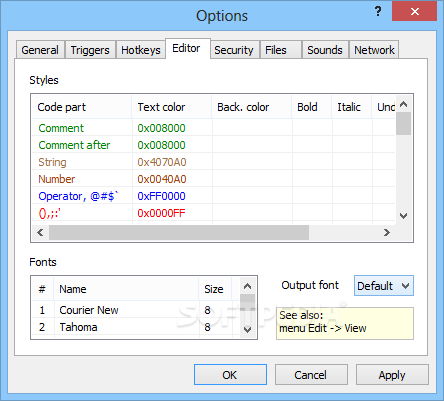The height and width of the screenshot is (401, 444).
Task: Select font row Courier New
Action: coord(136,310)
